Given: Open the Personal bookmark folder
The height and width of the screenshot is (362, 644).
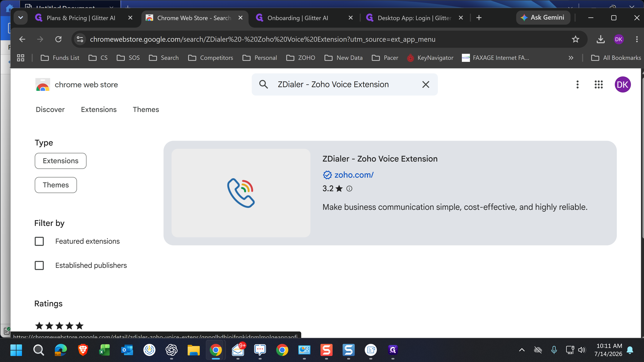Looking at the screenshot, I should coord(260,58).
